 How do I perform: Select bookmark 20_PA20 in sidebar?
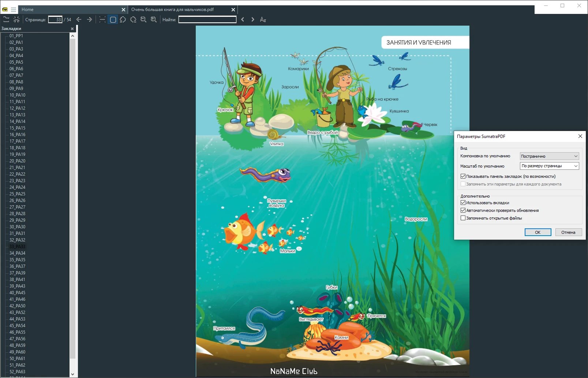[17, 161]
